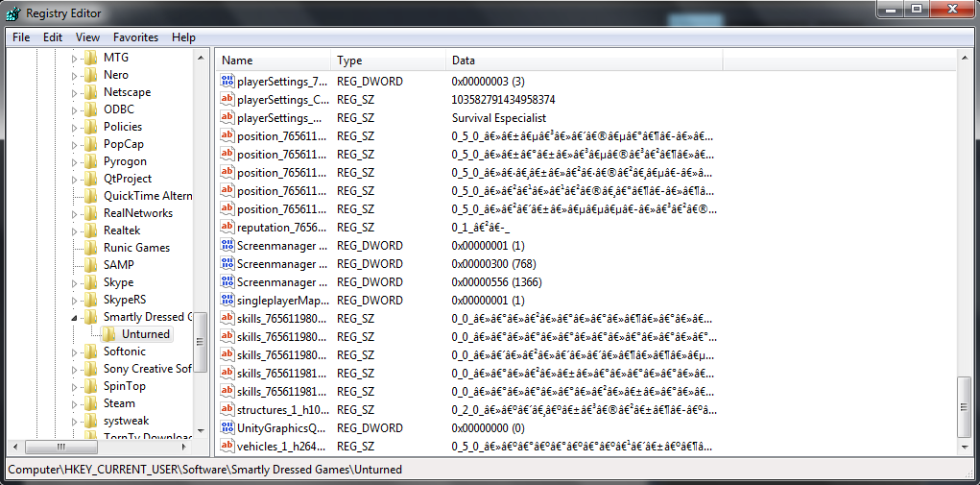Click the DWORD icon of singleplayerMap value
This screenshot has width=980, height=485.
pos(227,300)
